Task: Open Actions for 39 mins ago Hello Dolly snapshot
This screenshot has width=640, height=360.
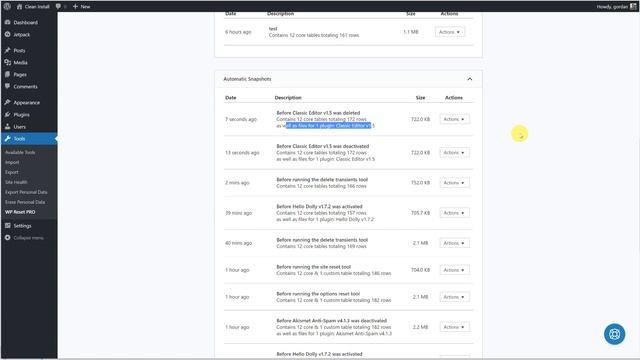Action: click(454, 213)
